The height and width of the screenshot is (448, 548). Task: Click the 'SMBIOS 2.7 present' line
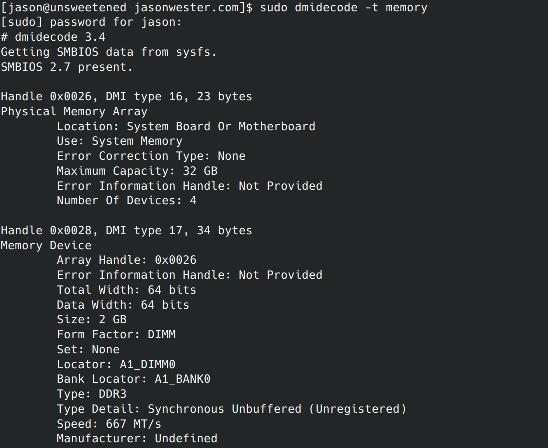click(67, 67)
